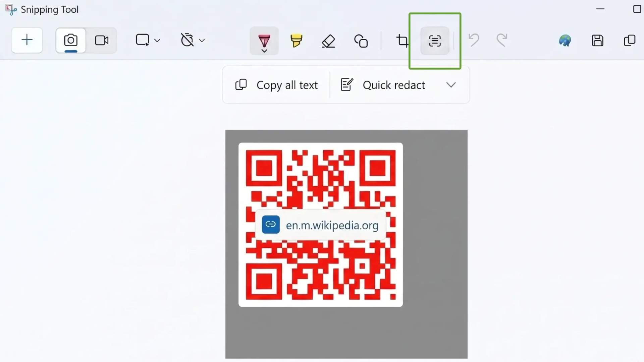Viewport: 644px width, 362px height.
Task: Redo the last edit
Action: 502,40
